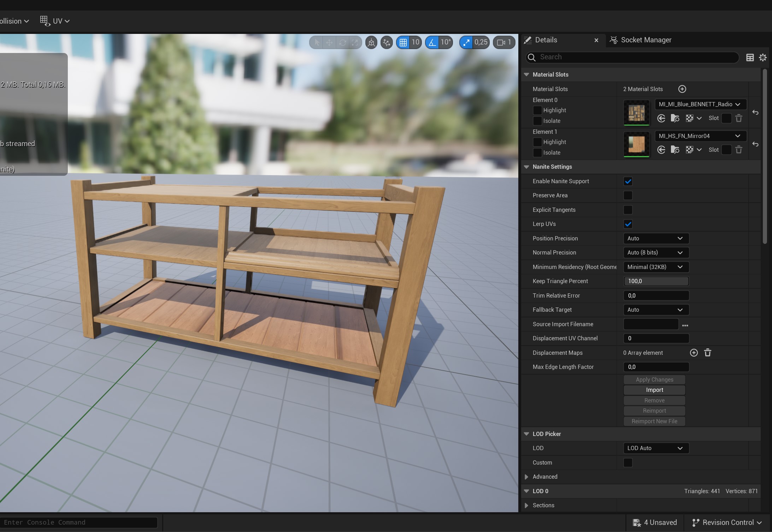Enable the LOD Picker Custom checkbox
The image size is (772, 532).
[x=628, y=462]
